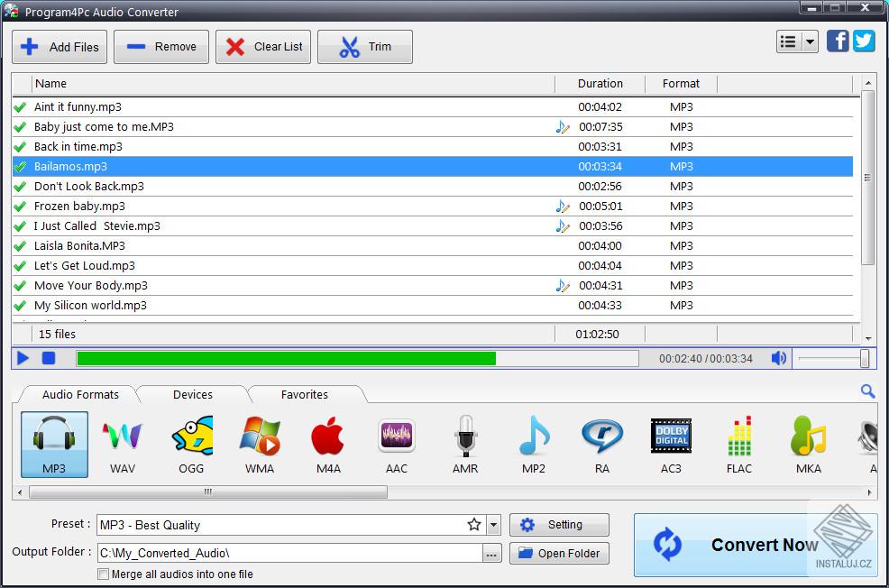The image size is (889, 588).
Task: Open the Facebook share icon
Action: click(x=838, y=41)
